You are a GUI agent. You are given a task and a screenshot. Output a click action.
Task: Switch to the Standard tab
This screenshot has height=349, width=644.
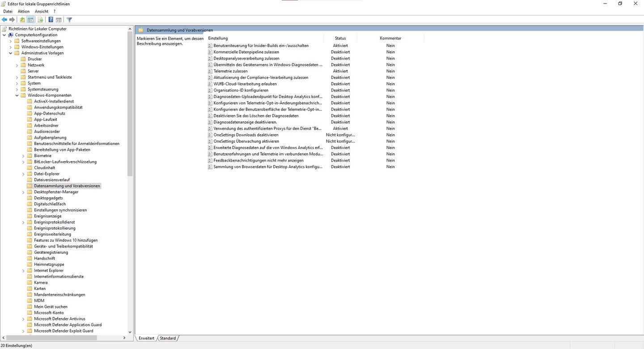168,338
